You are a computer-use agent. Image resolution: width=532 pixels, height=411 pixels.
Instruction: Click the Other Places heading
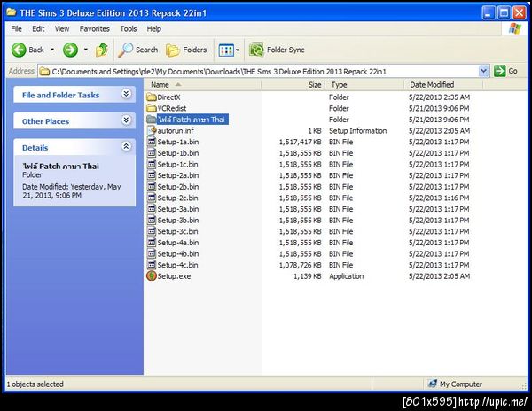point(45,121)
